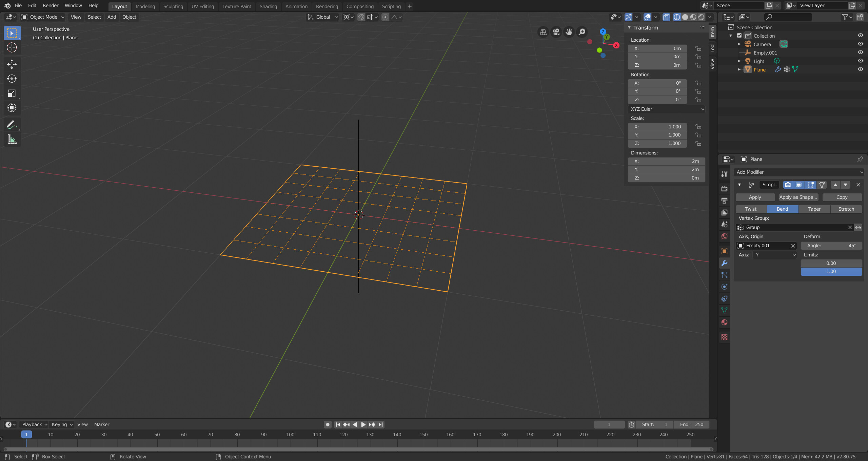The width and height of the screenshot is (868, 461).
Task: Open the Global transform orientation dropdown
Action: 322,17
